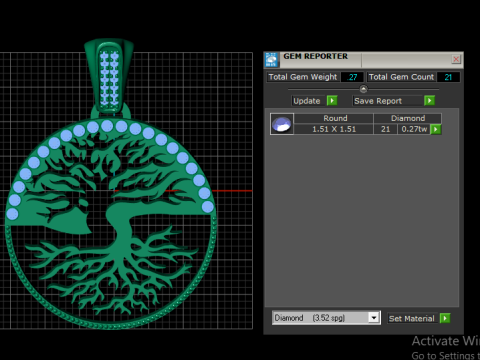Screen dimensions: 480x360
Task: Close the Gem Reporter panel
Action: [456, 59]
